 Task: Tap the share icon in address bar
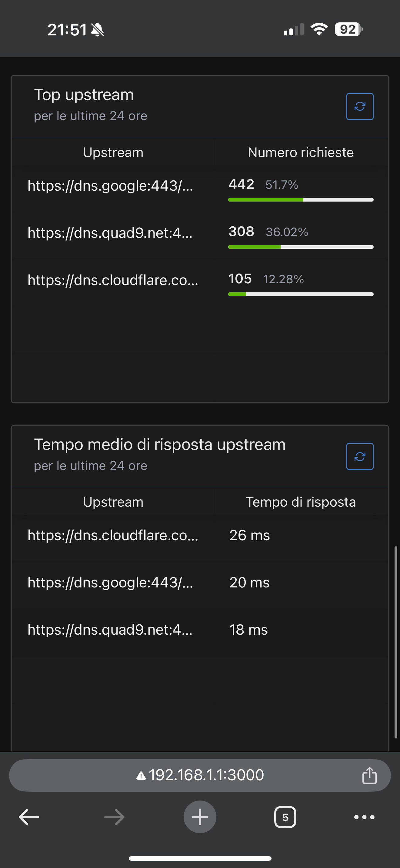(369, 775)
